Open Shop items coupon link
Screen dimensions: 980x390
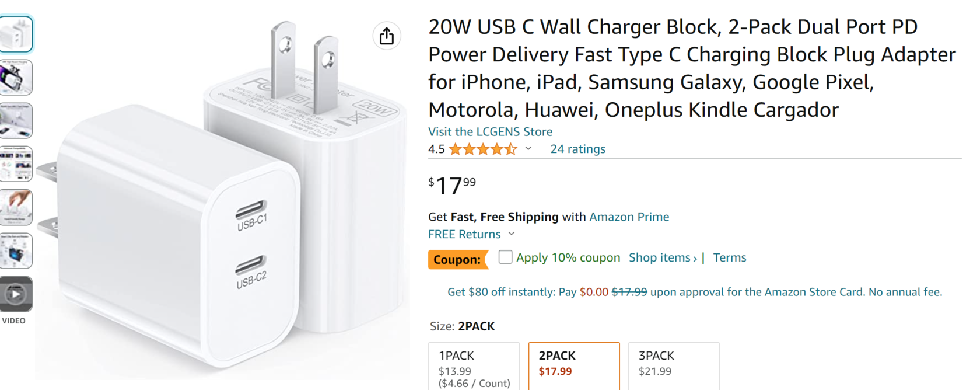click(x=663, y=257)
